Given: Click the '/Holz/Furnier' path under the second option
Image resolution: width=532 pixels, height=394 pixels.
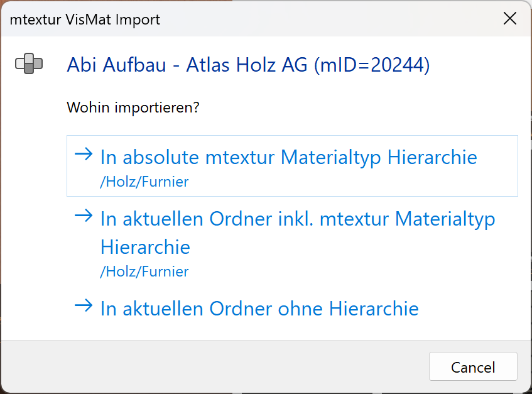Looking at the screenshot, I should (x=144, y=271).
